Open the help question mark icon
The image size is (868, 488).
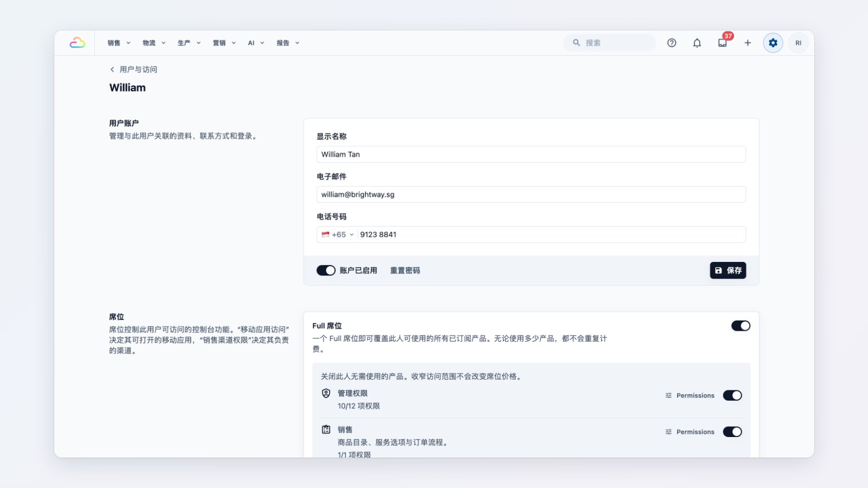[x=672, y=43]
